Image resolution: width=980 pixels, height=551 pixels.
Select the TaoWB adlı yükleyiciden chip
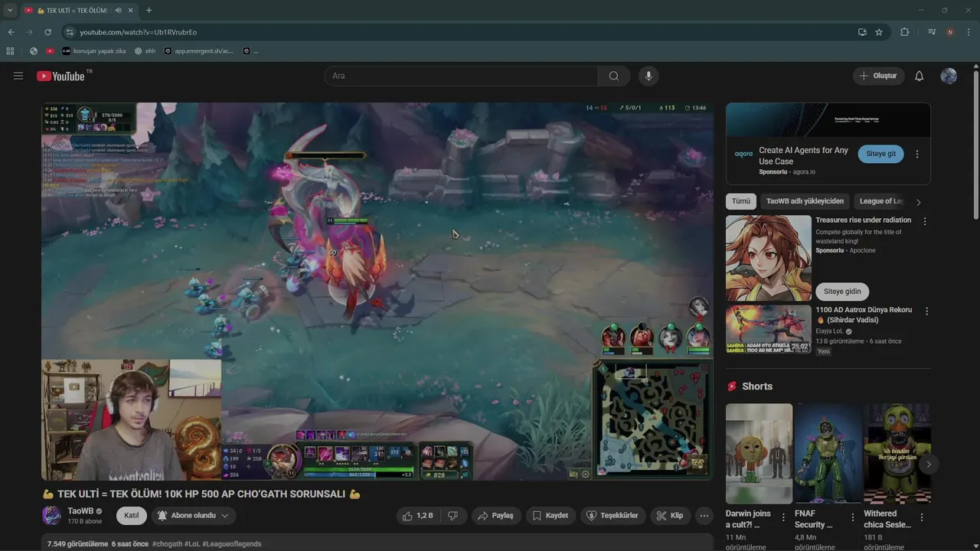(x=805, y=201)
